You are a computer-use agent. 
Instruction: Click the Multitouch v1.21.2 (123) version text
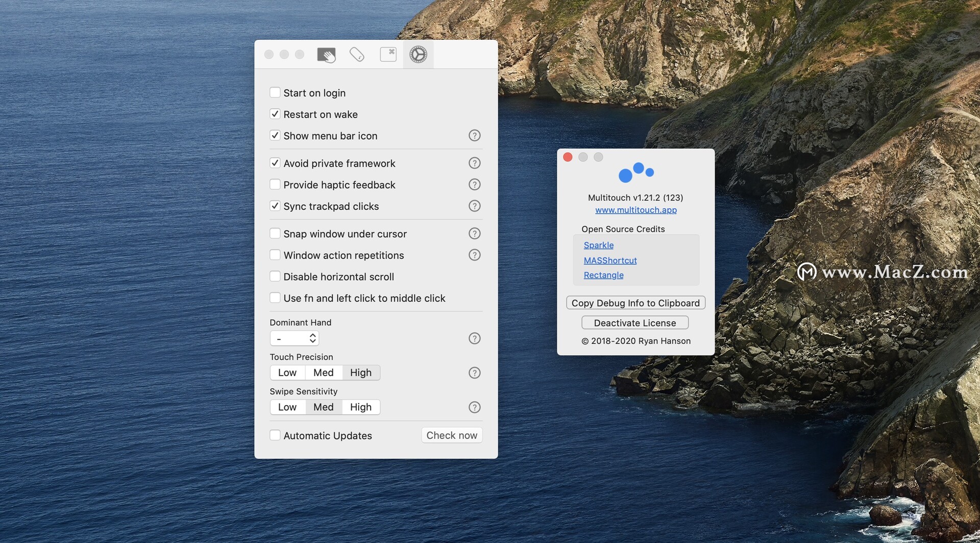[635, 198]
